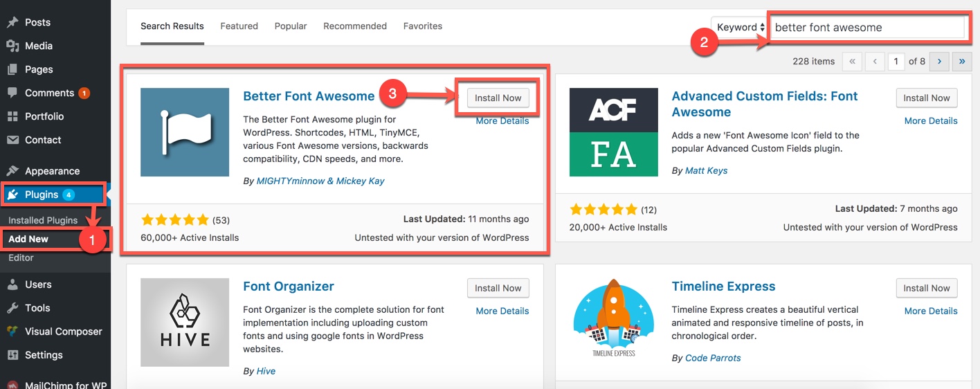
Task: Click the Pages icon in sidebar
Action: pos(12,69)
